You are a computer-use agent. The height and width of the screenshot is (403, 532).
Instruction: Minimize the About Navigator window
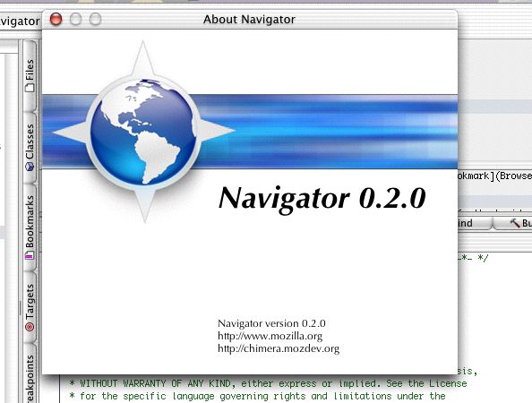click(75, 19)
